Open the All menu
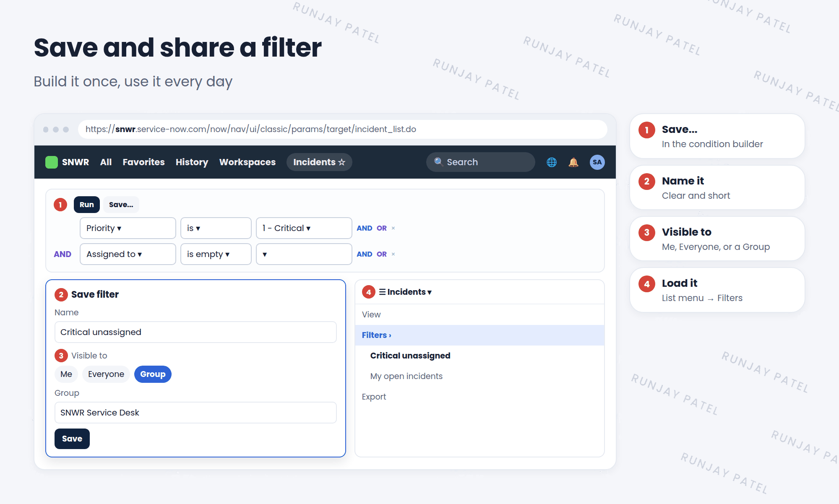Image resolution: width=839 pixels, height=504 pixels. pos(106,162)
